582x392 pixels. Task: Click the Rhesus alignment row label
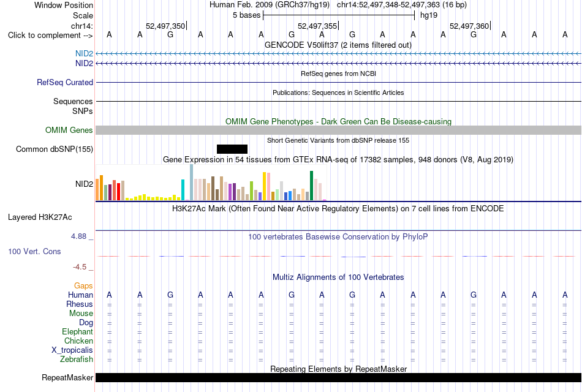[x=80, y=304]
